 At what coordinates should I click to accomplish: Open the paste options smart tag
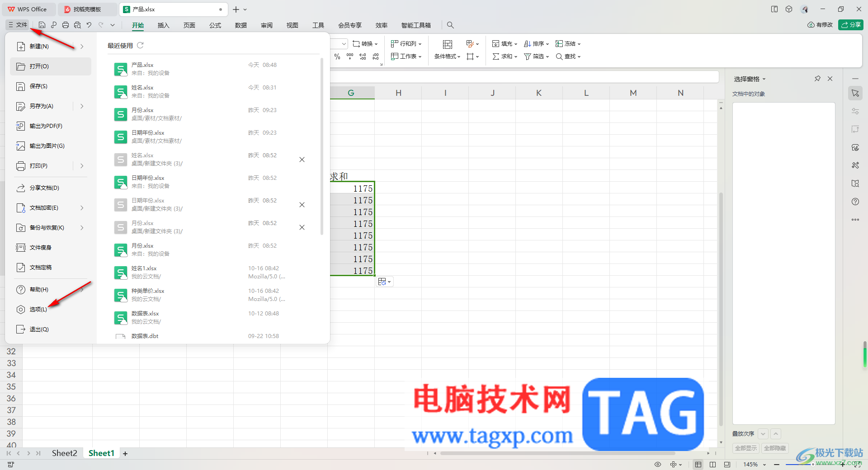coord(384,282)
